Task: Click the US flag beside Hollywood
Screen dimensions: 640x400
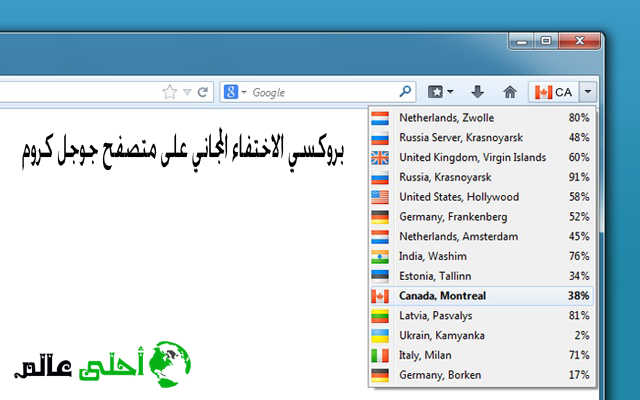Action: (380, 197)
